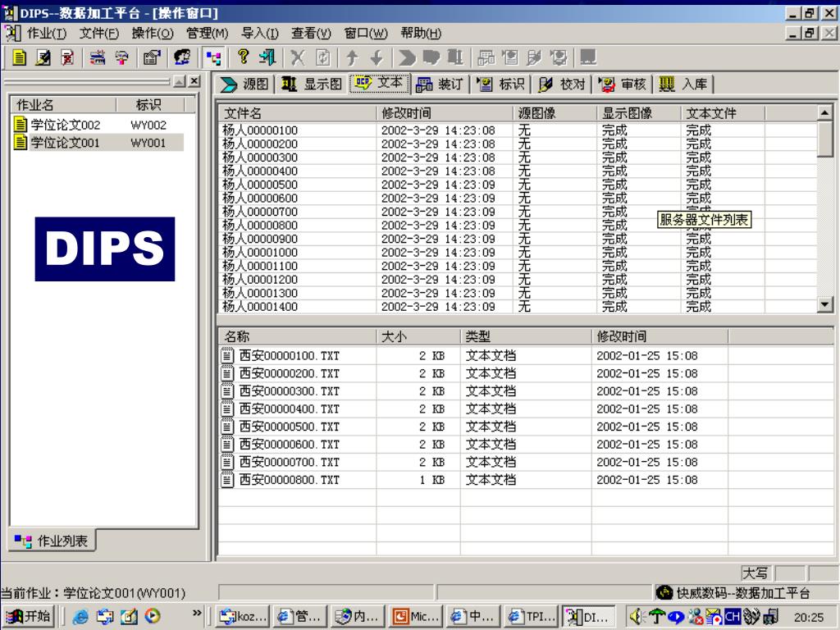Select the row 杨人00001400
840x630 pixels.
[518, 307]
